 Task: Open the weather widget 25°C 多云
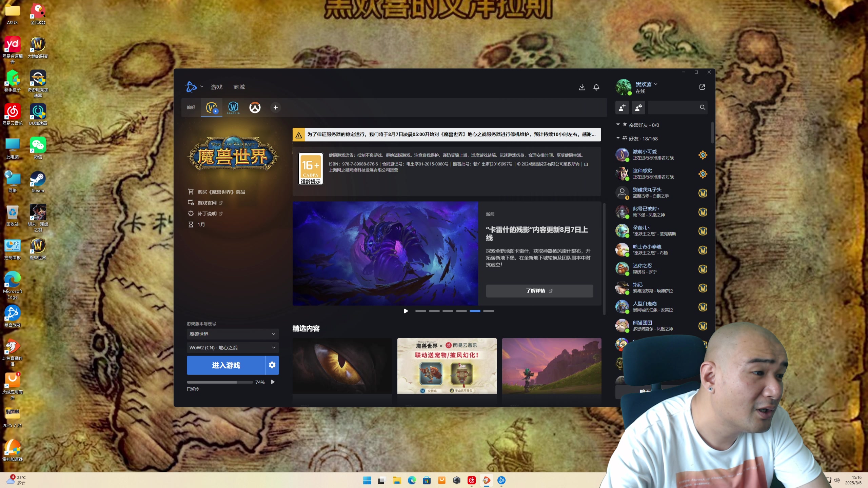click(x=16, y=480)
